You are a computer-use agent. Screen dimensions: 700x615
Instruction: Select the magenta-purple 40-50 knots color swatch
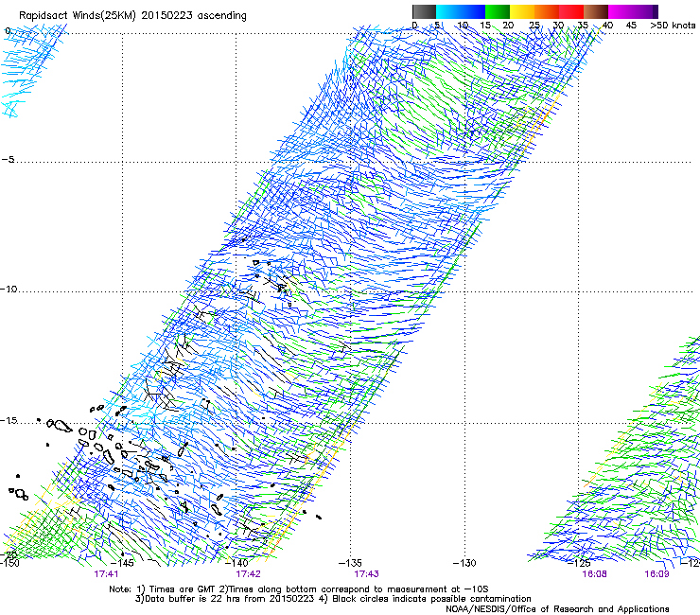(633, 11)
